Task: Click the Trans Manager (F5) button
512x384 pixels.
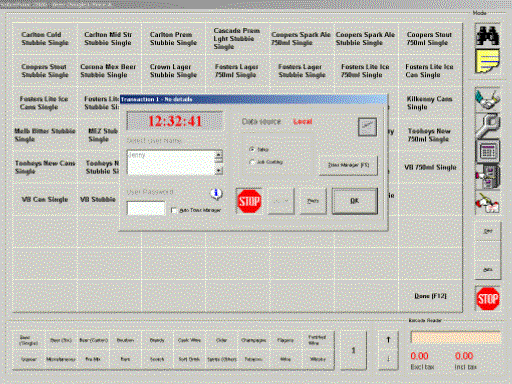Action: pos(348,165)
